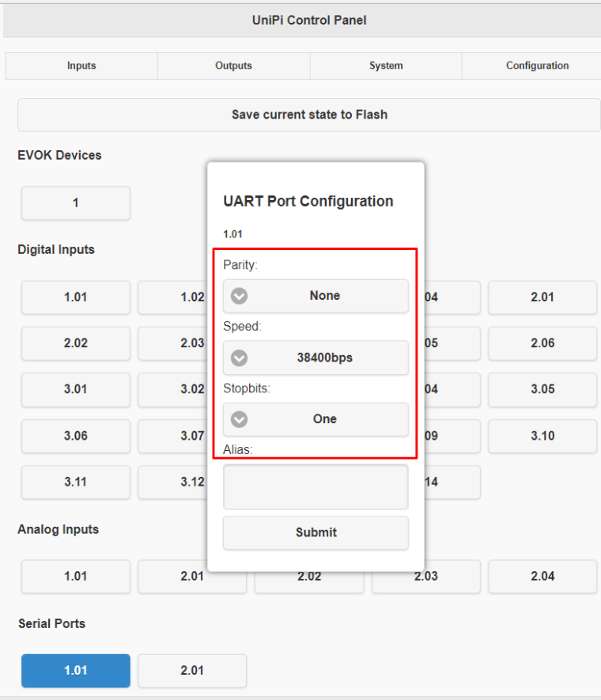Click the Stopbits chevron arrow icon
601x700 pixels.
click(x=239, y=419)
